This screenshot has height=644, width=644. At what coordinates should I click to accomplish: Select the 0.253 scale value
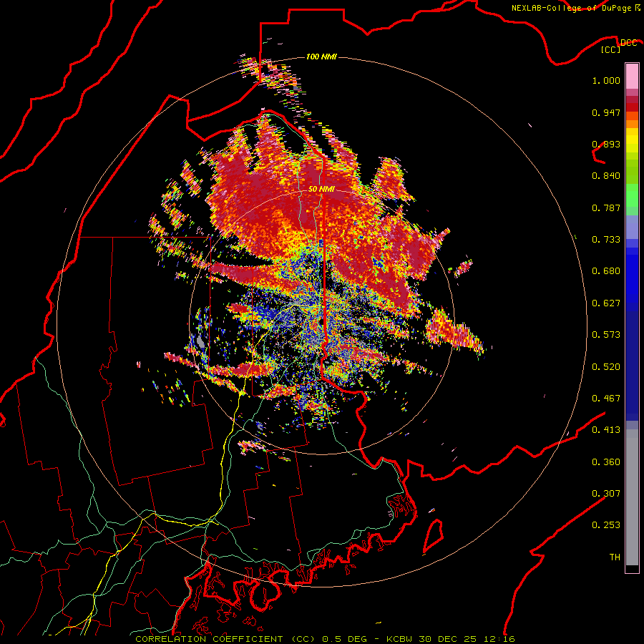click(606, 525)
